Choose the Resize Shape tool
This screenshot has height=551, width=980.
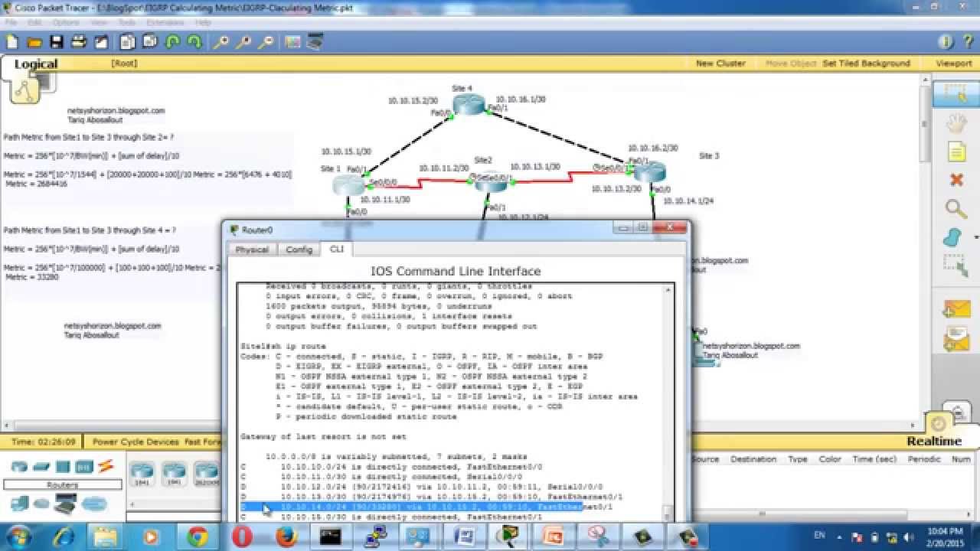(x=955, y=265)
